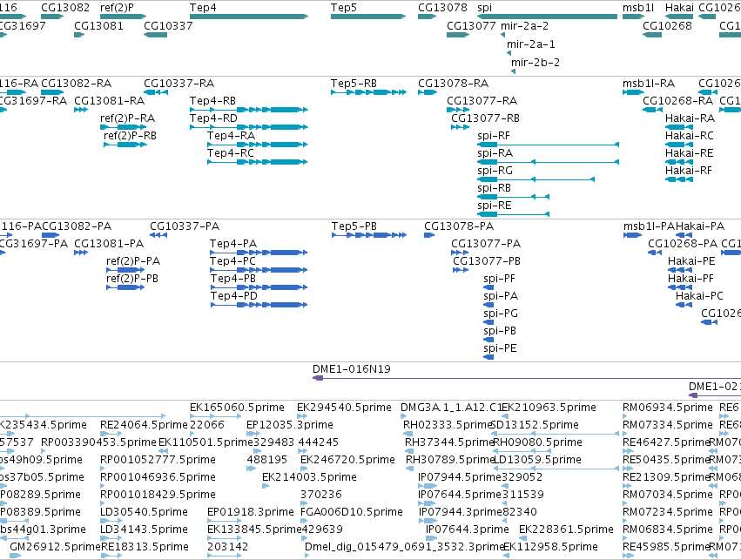Click the CG13081-RA transcript label
The width and height of the screenshot is (741, 560).
tap(109, 101)
